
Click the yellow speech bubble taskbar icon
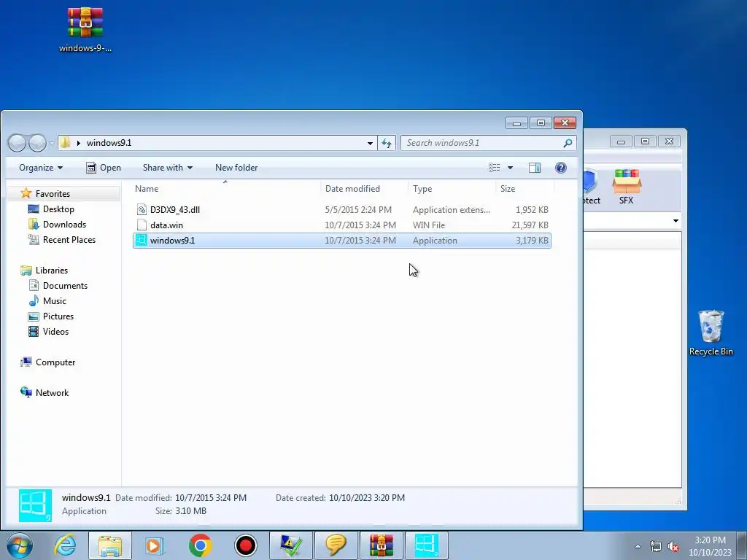(336, 545)
